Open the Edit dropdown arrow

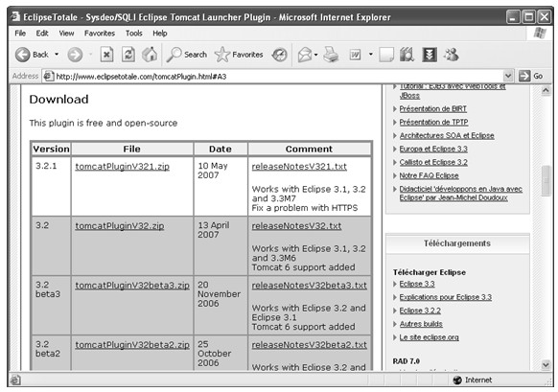(370, 55)
